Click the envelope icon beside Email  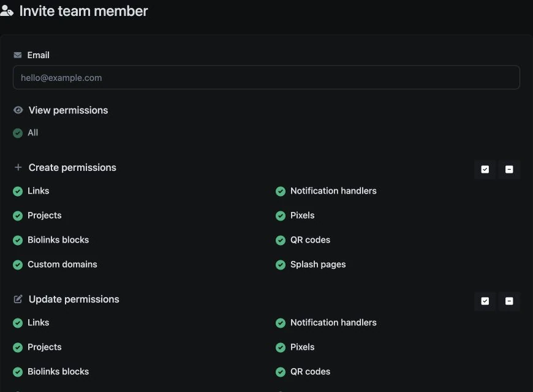tap(18, 55)
